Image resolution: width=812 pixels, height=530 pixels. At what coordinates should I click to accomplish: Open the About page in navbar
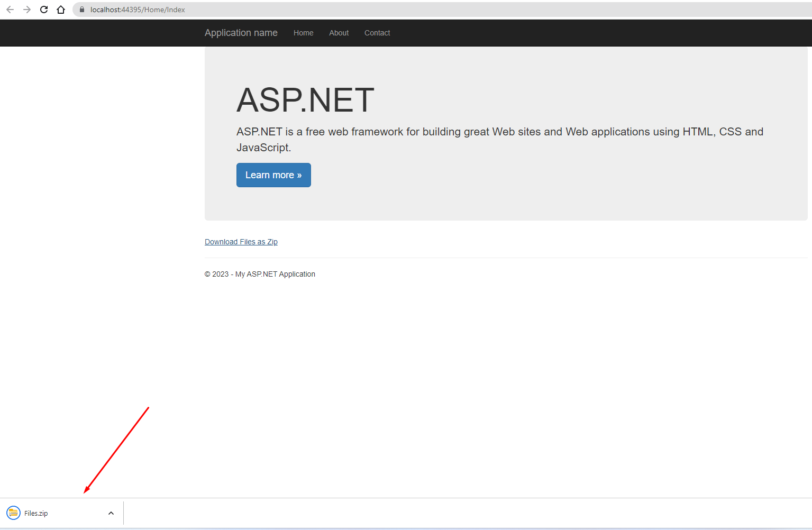click(339, 33)
